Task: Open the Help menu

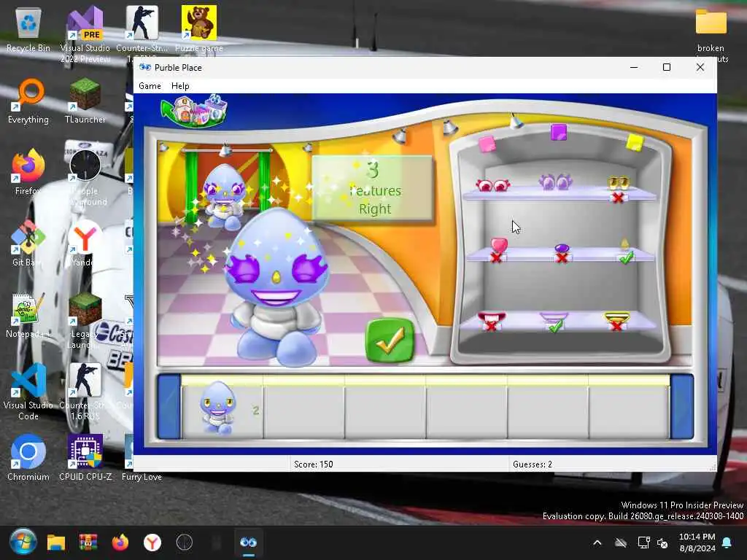Action: [x=180, y=86]
